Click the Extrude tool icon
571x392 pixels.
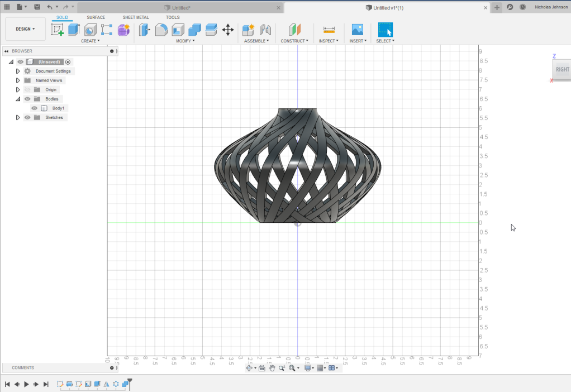coord(74,30)
